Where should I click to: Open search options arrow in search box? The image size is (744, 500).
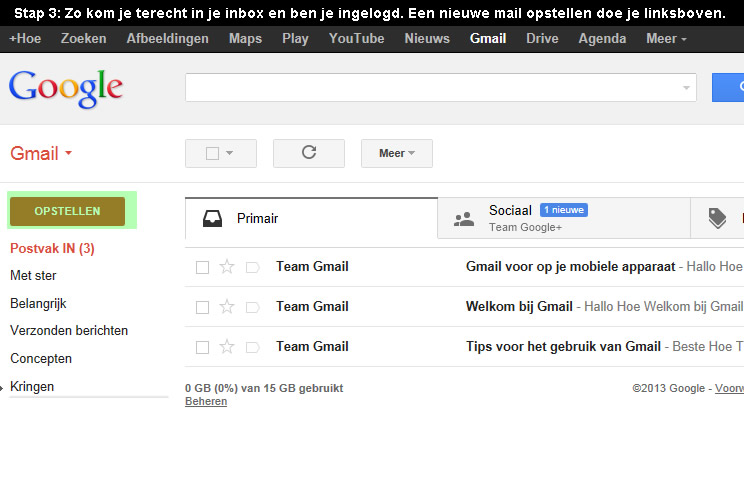686,88
